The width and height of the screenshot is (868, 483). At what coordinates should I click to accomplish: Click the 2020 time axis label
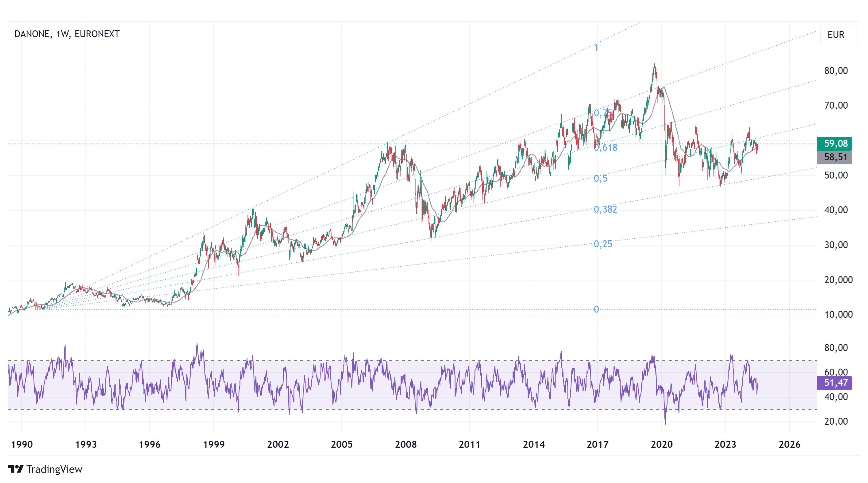click(662, 445)
